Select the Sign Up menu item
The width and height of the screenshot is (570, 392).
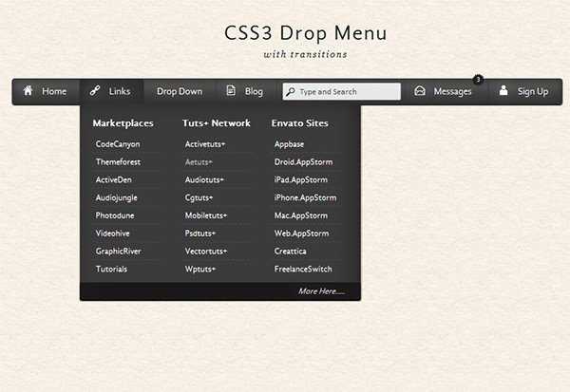(523, 91)
